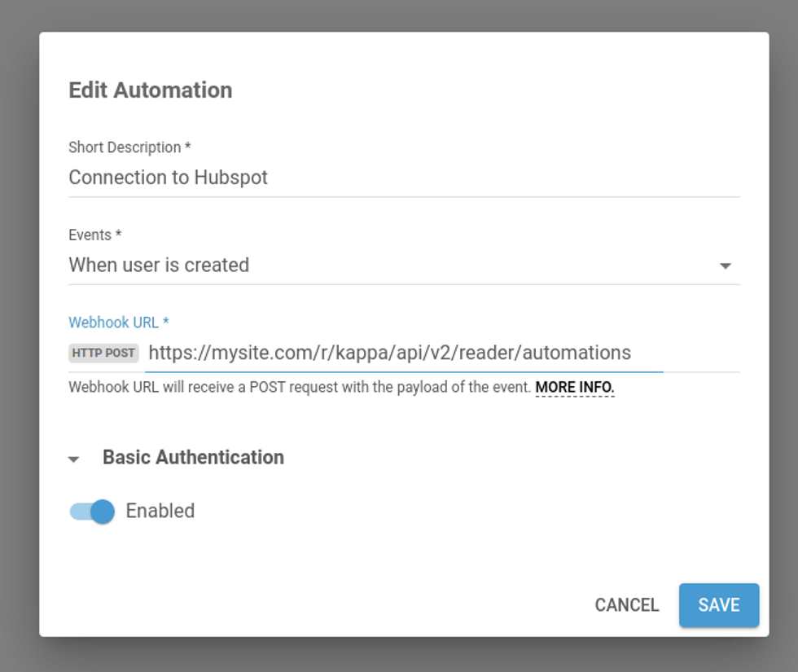Open the Events dropdown showing 'When user is created'
This screenshot has height=672, width=798.
pos(391,266)
